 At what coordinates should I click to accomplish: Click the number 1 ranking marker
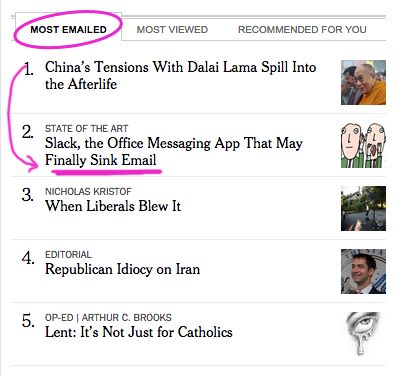(x=29, y=70)
